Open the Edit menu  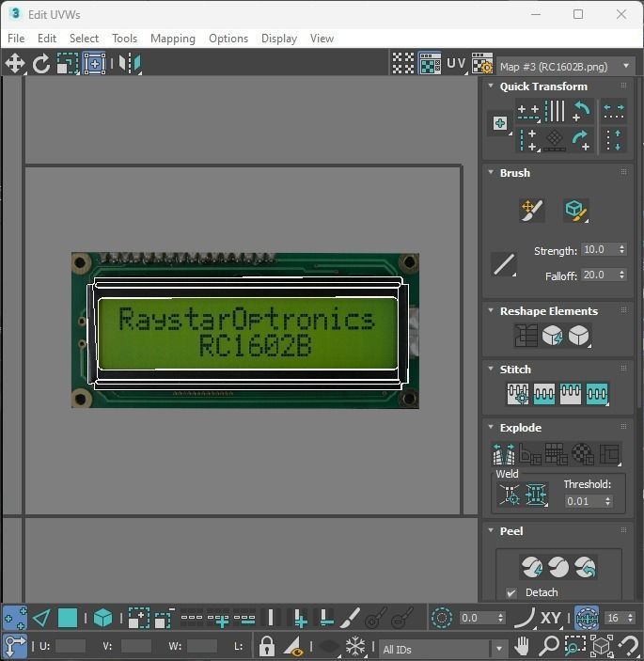(x=47, y=39)
